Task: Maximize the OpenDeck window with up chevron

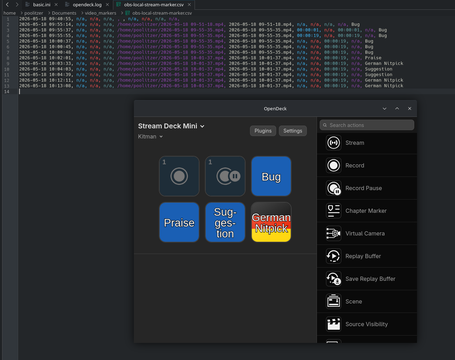Action: click(397, 109)
